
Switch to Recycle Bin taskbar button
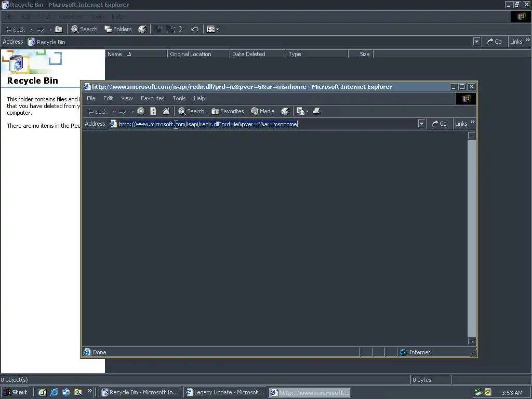[140, 392]
